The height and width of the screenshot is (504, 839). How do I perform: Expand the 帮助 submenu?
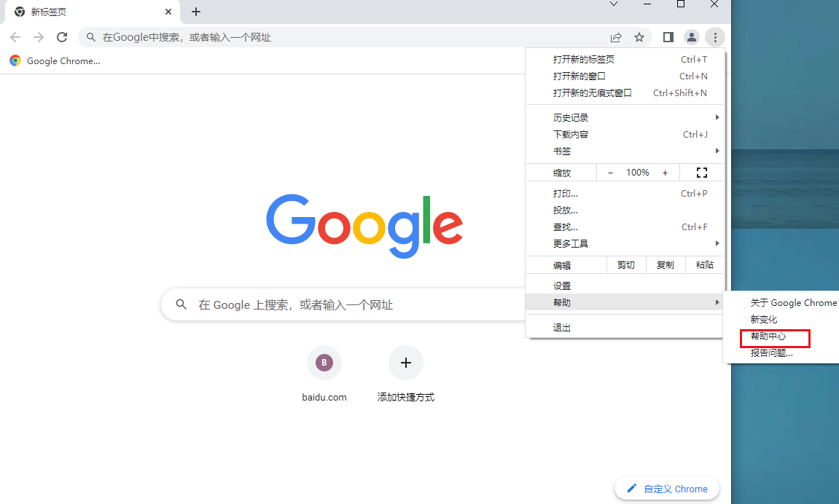coord(625,302)
